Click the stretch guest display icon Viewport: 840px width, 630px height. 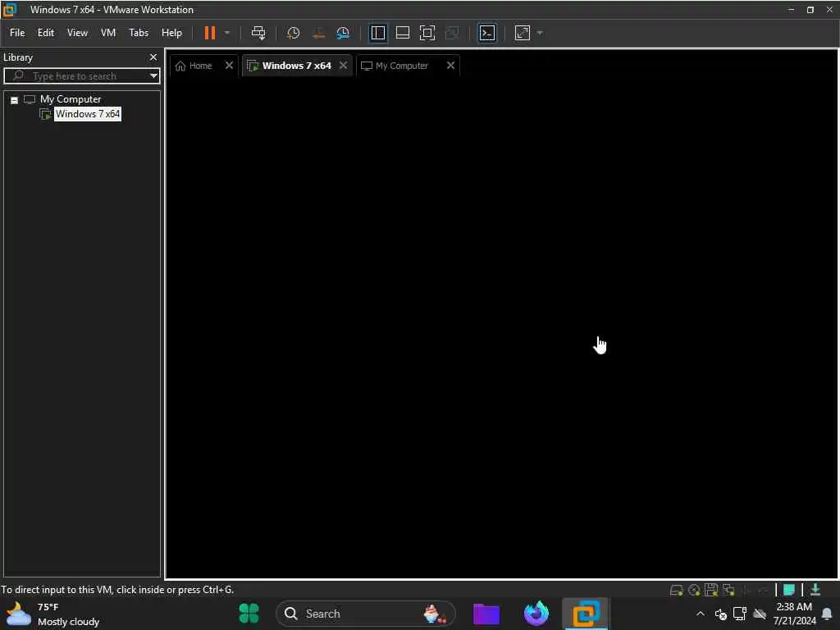(523, 33)
